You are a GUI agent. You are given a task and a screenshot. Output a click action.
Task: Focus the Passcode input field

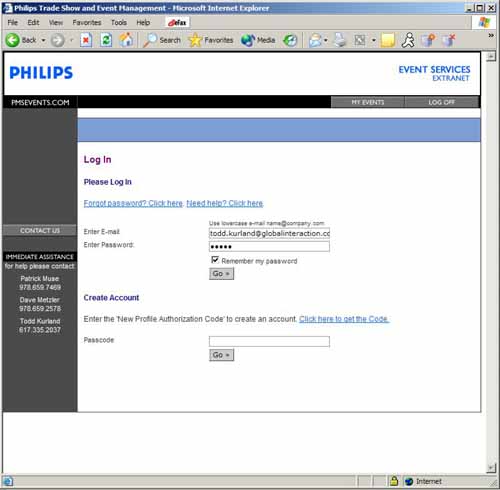[269, 341]
